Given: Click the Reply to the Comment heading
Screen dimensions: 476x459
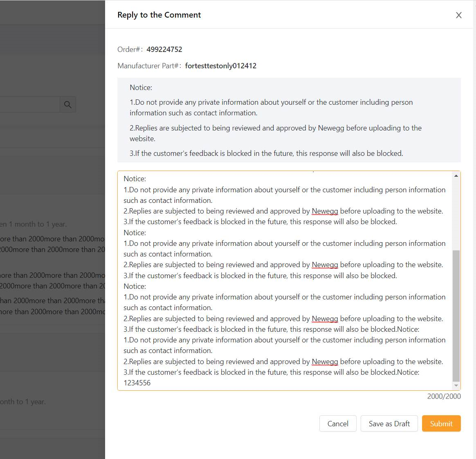Looking at the screenshot, I should [x=159, y=15].
